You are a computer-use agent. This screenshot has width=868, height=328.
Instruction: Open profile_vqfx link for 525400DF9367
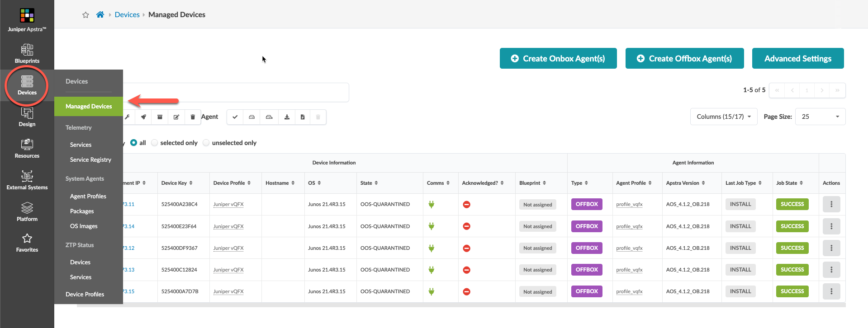(x=629, y=248)
